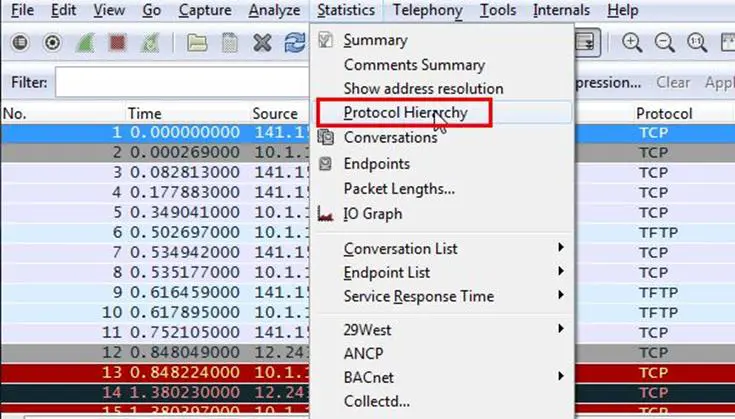Click the list interfaces toolbar icon
Screen dimensions: 735x419
click(18, 43)
